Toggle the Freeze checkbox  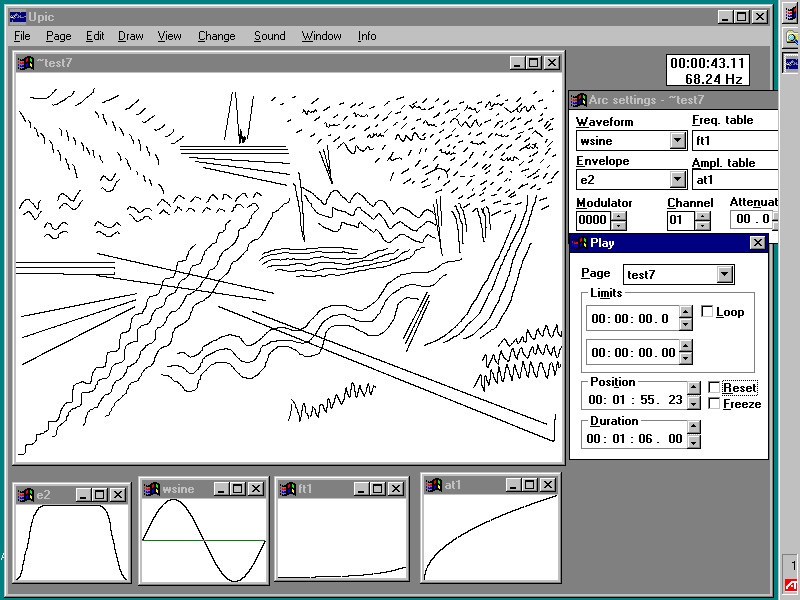pyautogui.click(x=714, y=404)
